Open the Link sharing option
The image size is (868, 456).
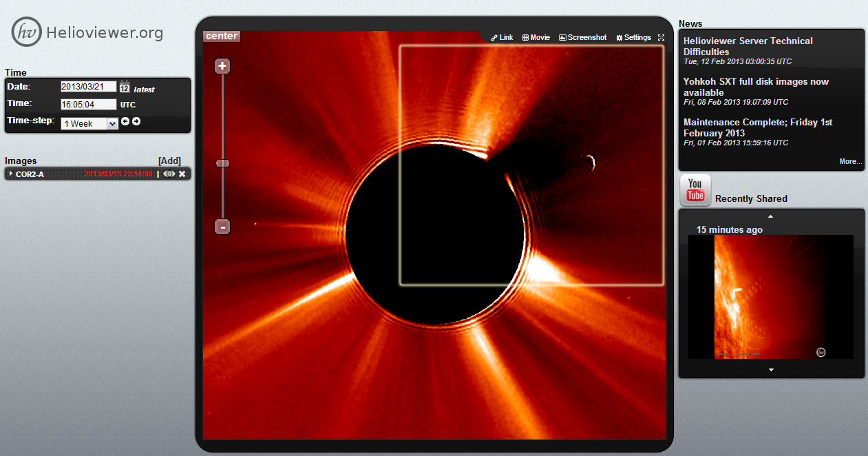click(502, 37)
